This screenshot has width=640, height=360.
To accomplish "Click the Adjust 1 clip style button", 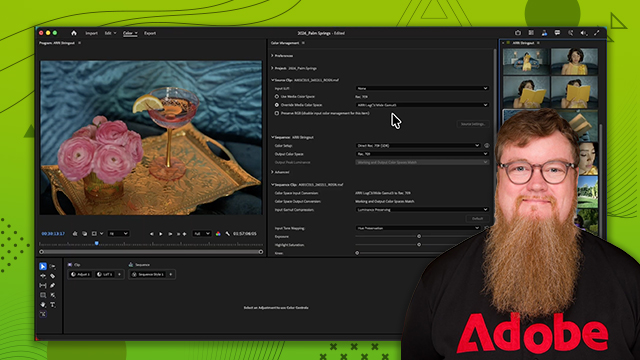I will coord(80,274).
